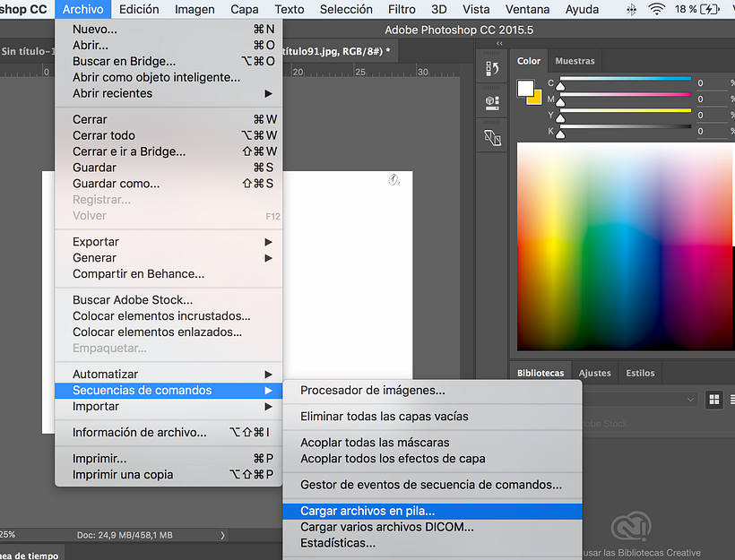The width and height of the screenshot is (735, 560).
Task: Open the Libraries dropdown selector
Action: 640,400
